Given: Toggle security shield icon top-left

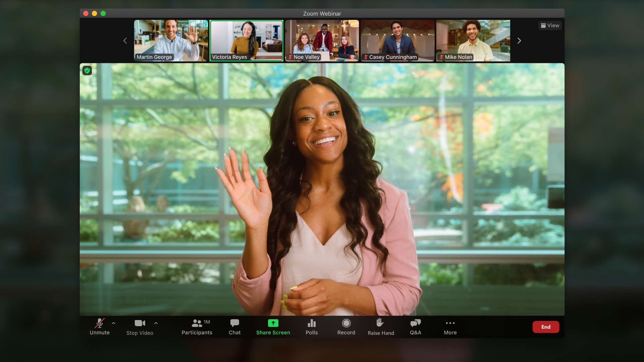Looking at the screenshot, I should 87,70.
